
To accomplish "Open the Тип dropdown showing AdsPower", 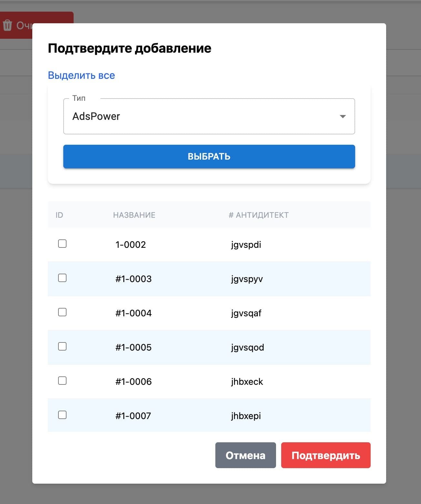I will [209, 116].
